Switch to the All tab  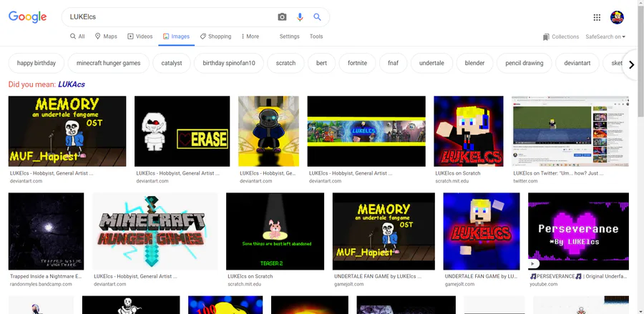click(x=77, y=36)
